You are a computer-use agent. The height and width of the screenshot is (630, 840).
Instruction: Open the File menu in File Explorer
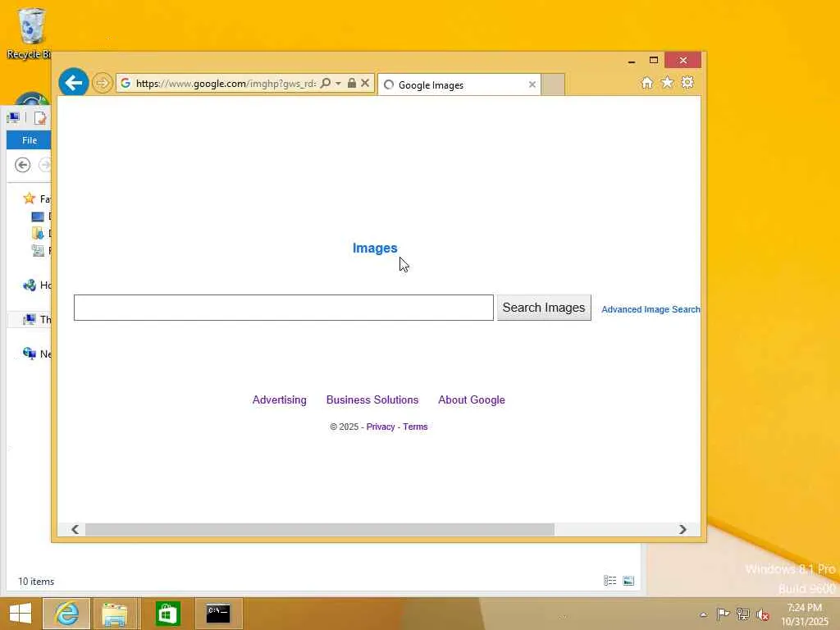coord(29,140)
